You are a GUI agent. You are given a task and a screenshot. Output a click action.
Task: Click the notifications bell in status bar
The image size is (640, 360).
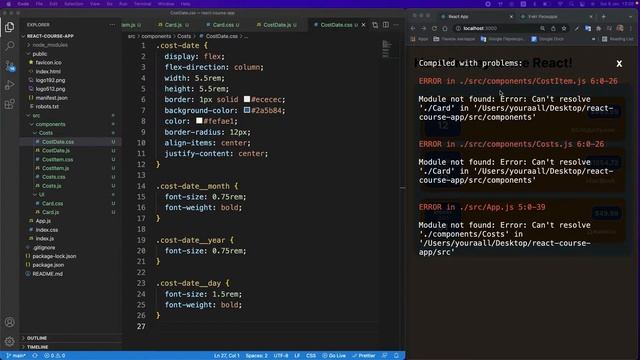tap(396, 356)
